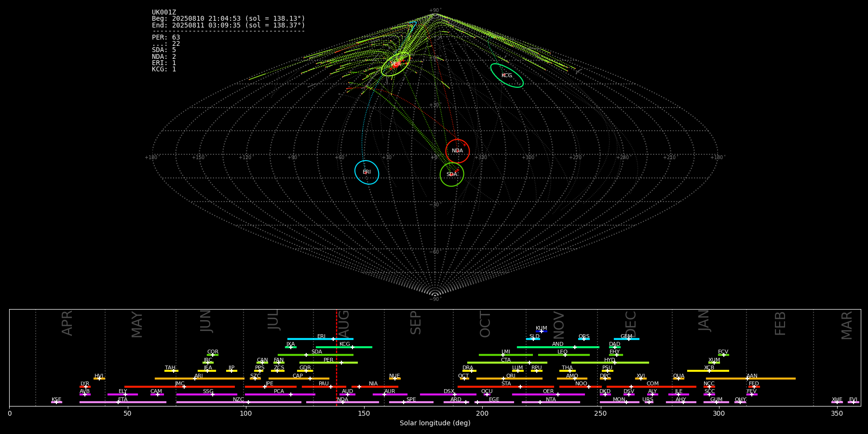
Task: Click the LMI shower bar in timeline
Action: 506,355
